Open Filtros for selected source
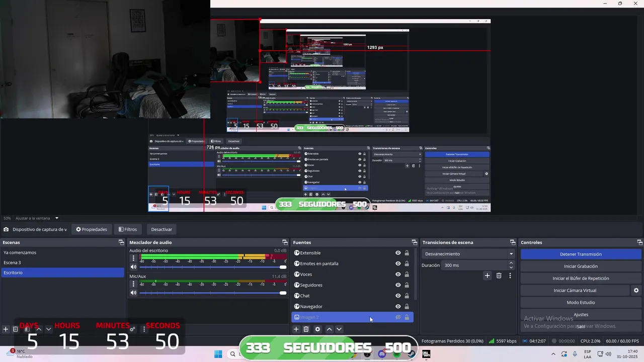 (x=128, y=229)
